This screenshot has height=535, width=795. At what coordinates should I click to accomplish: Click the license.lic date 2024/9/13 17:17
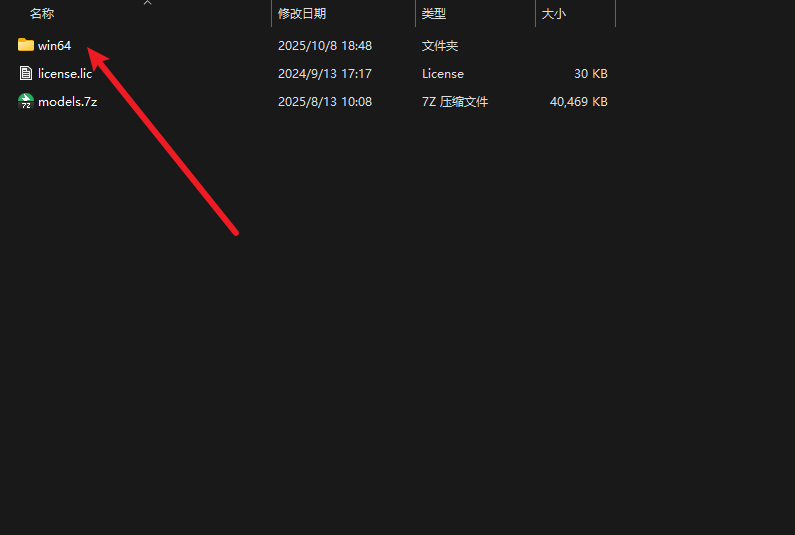click(324, 74)
